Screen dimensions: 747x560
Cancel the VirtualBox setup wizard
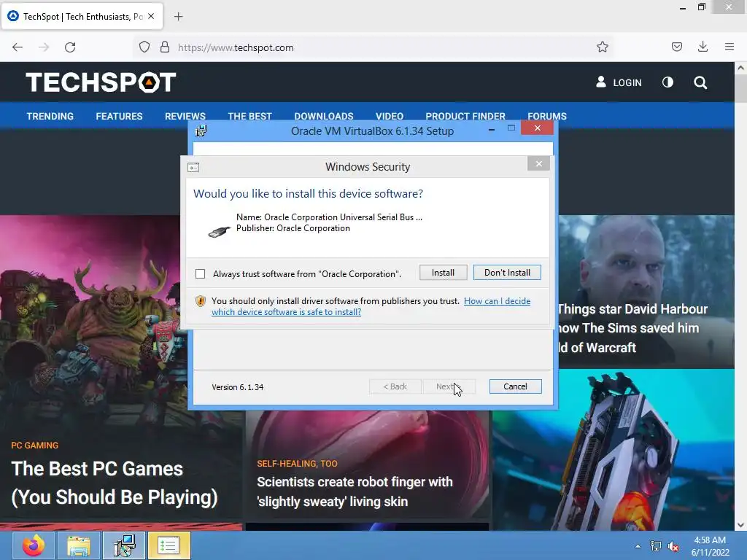[x=516, y=386]
